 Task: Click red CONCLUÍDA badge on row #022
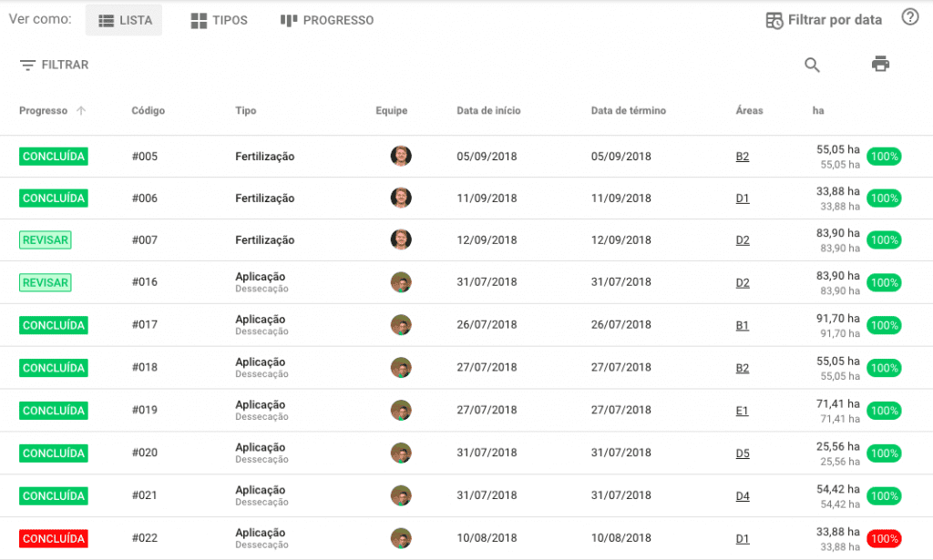tap(54, 538)
